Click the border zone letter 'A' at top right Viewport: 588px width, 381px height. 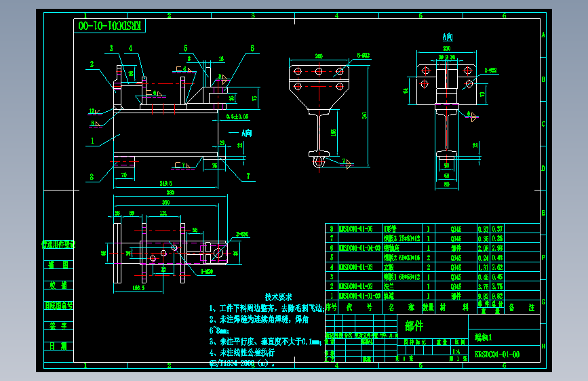pos(543,35)
